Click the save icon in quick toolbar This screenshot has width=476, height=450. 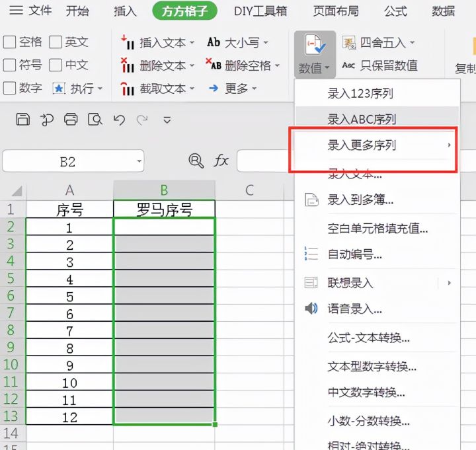click(x=22, y=119)
